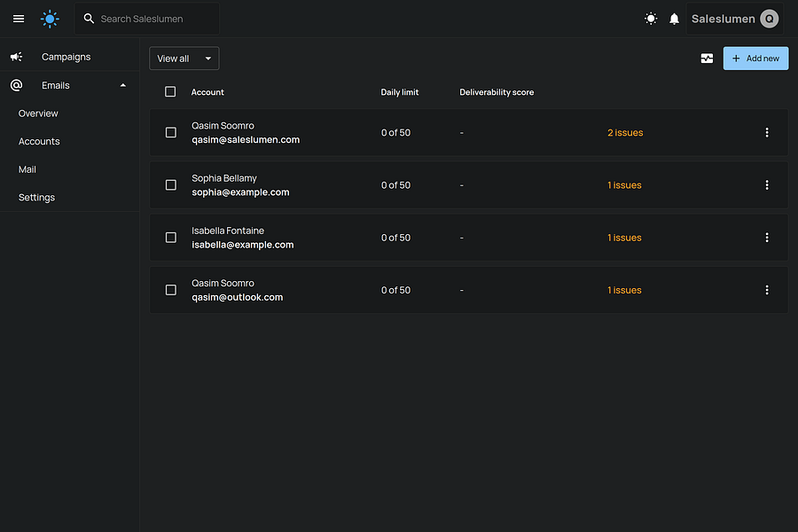View the 2 issues link

625,133
